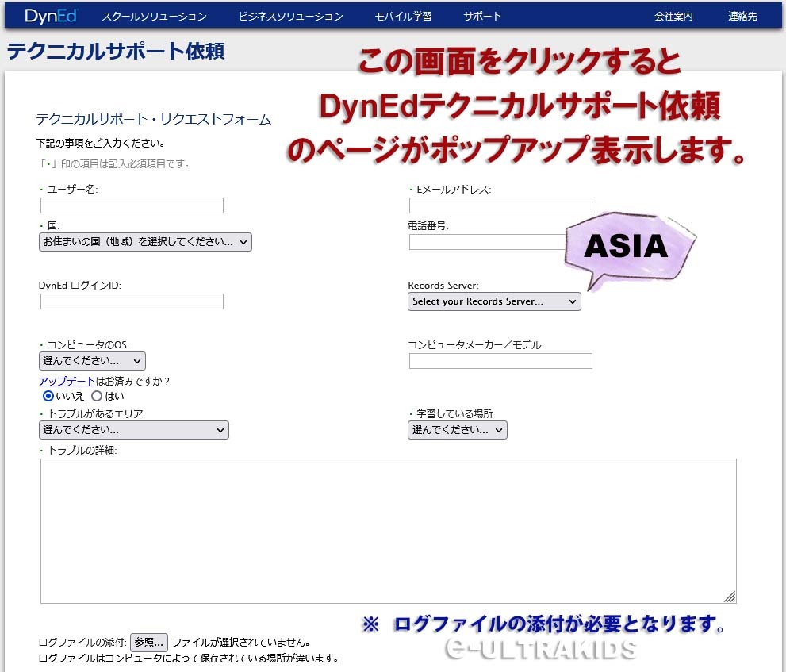Screen dimensions: 786x672
Task: Focus the コンピュータメーカー/モデル field
Action: [x=500, y=361]
